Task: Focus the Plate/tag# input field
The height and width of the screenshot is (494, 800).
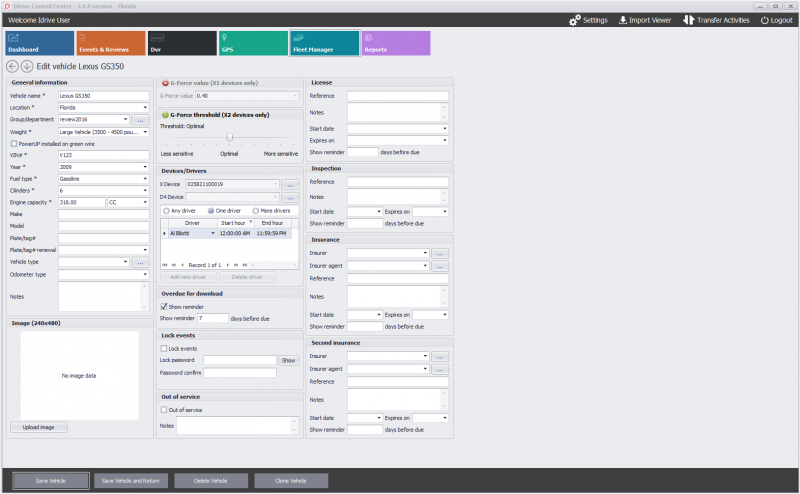Action: (104, 238)
